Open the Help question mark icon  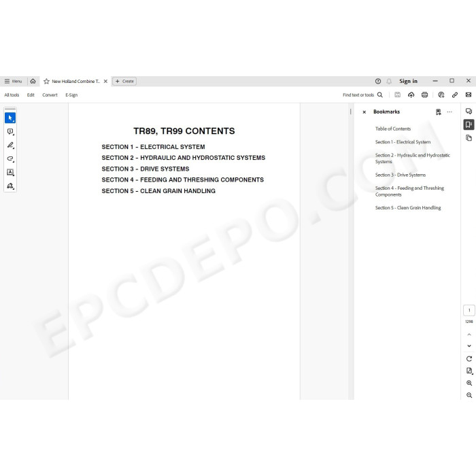point(377,81)
